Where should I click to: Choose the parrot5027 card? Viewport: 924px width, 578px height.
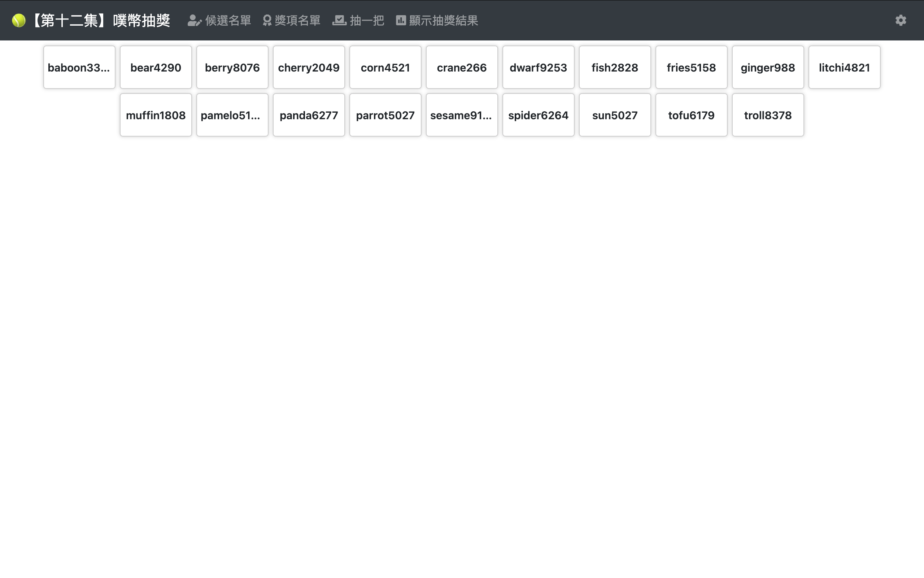385,115
